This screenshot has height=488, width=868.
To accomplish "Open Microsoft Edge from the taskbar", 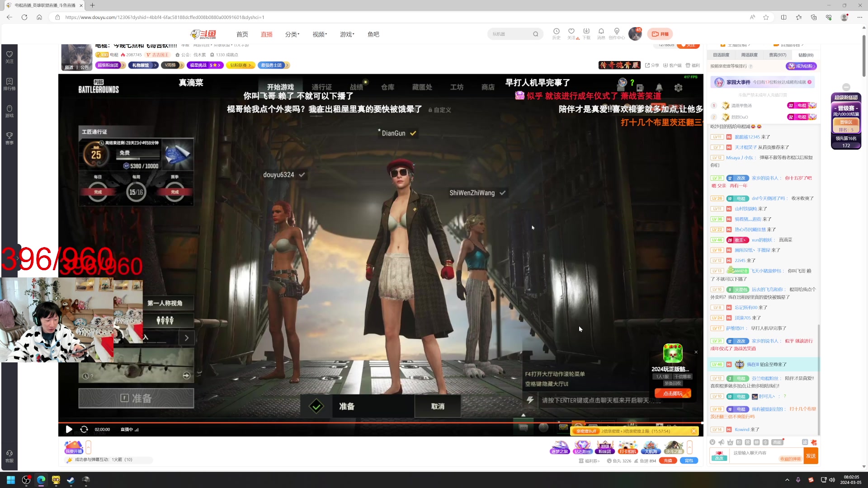I will click(x=41, y=480).
